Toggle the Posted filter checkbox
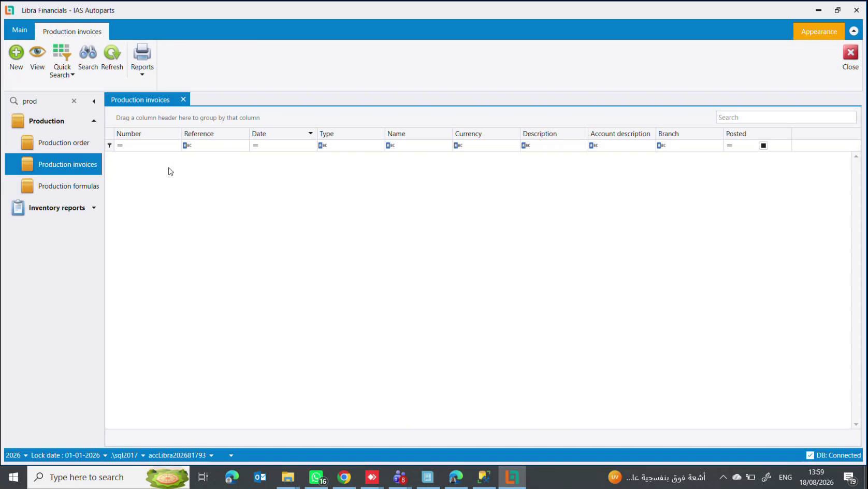 pyautogui.click(x=763, y=146)
